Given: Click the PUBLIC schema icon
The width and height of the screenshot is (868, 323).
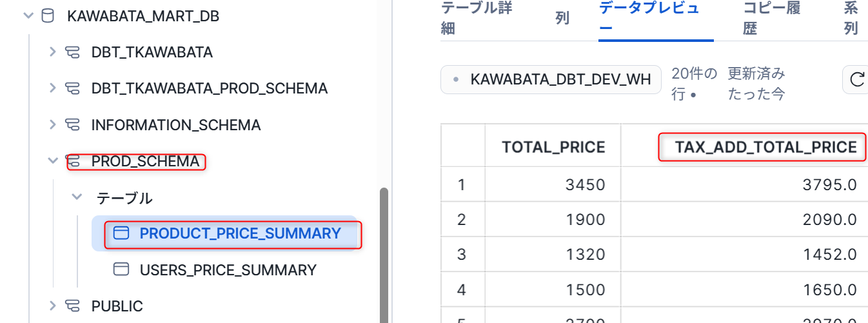Looking at the screenshot, I should click(72, 306).
